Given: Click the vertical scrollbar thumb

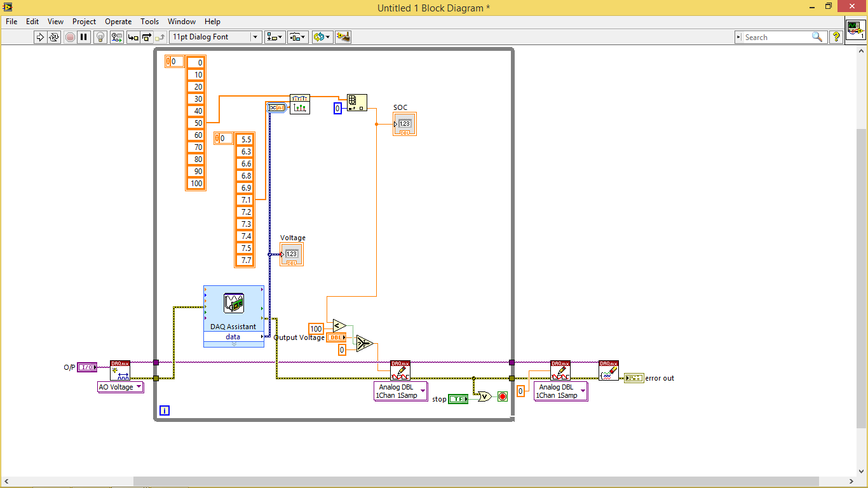Looking at the screenshot, I should coord(862,278).
